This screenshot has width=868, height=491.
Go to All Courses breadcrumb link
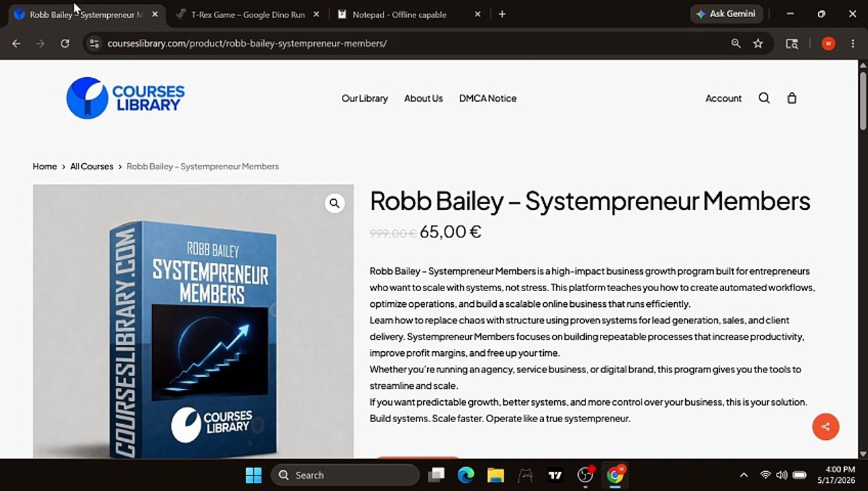tap(91, 166)
